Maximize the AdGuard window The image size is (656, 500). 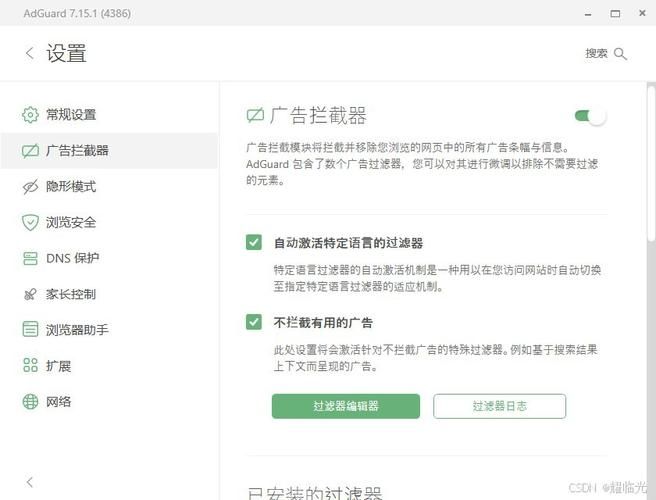615,14
